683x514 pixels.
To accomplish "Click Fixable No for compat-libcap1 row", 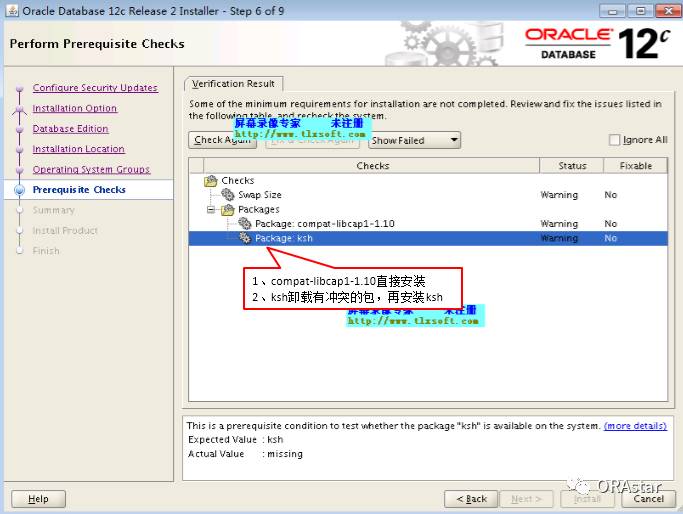I will (611, 223).
